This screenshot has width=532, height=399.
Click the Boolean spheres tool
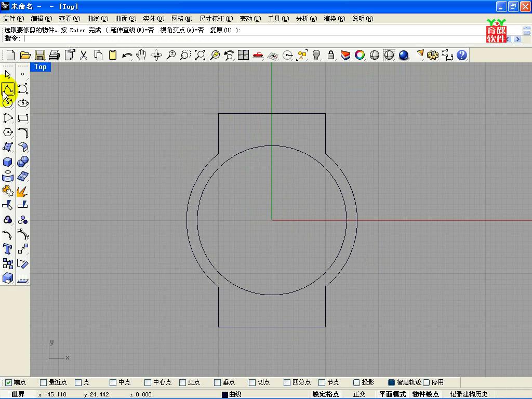tap(23, 162)
